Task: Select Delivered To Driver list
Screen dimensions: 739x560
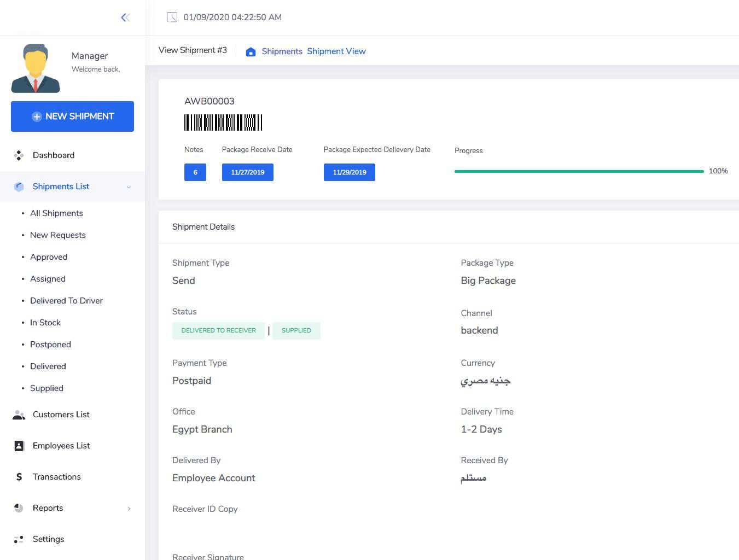Action: pyautogui.click(x=66, y=301)
